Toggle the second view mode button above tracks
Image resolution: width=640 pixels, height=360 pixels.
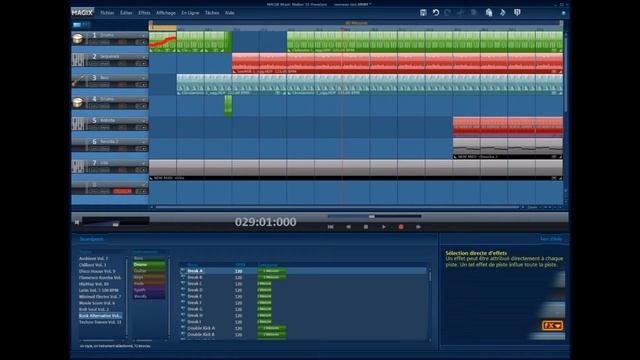click(x=86, y=25)
